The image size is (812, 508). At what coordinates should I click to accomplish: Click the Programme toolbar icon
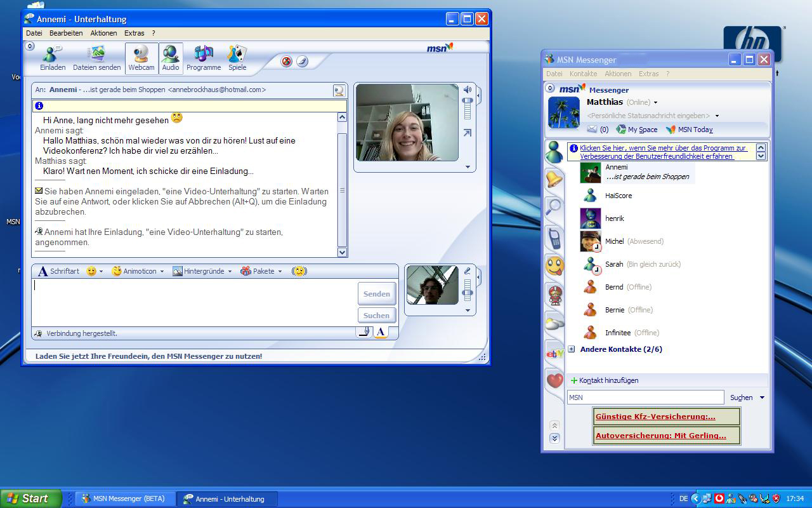(x=204, y=58)
